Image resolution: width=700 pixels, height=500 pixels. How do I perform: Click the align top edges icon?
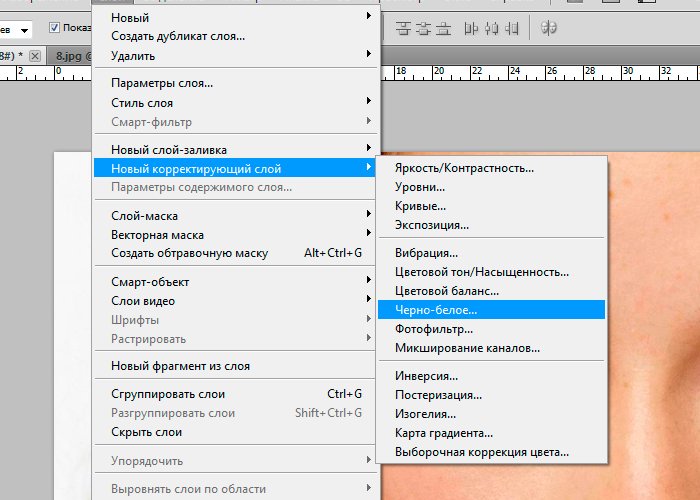402,29
